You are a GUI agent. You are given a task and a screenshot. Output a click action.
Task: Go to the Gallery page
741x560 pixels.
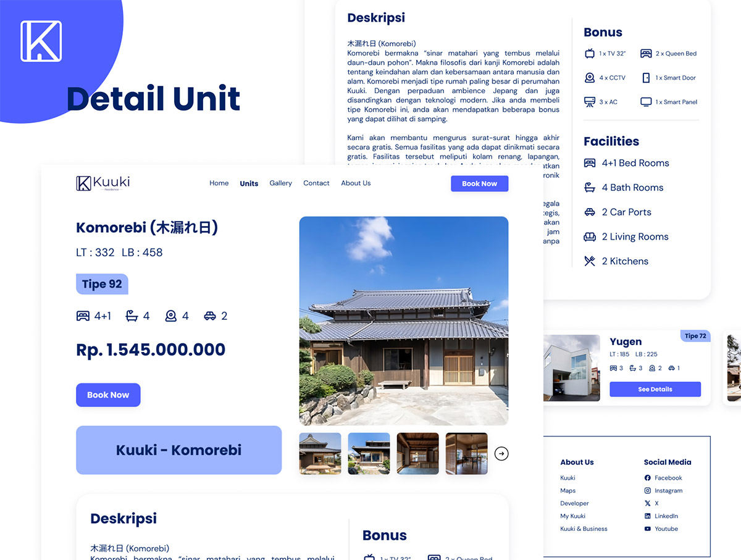[x=280, y=183]
